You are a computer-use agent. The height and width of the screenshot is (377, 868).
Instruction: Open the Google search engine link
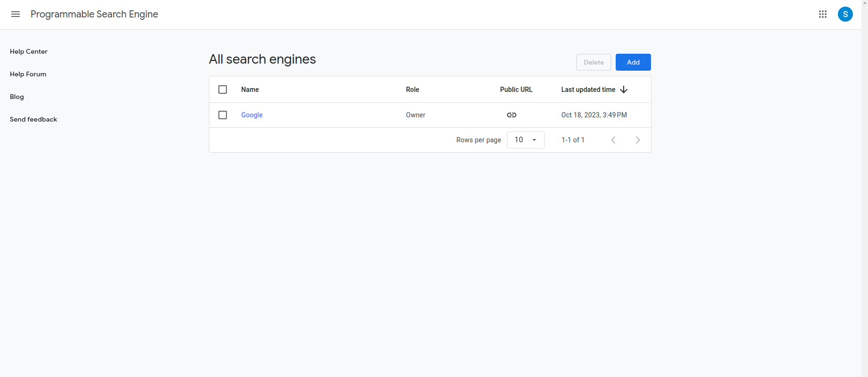pos(252,115)
